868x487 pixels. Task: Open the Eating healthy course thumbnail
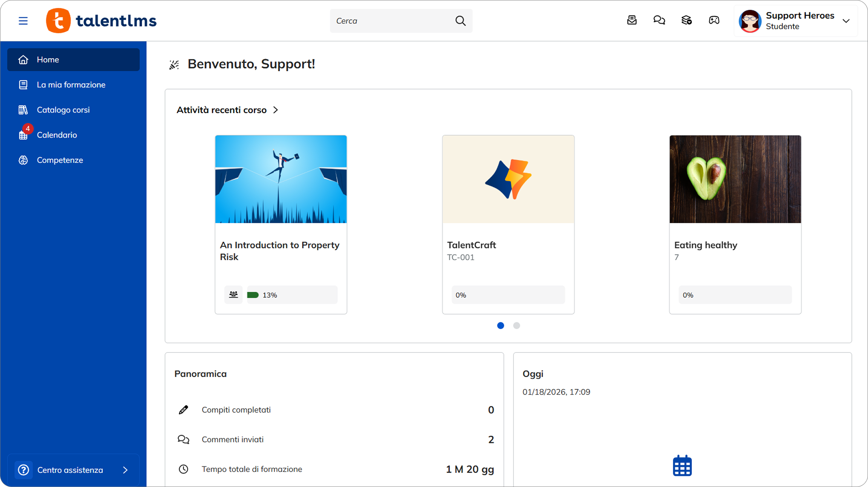(x=735, y=179)
